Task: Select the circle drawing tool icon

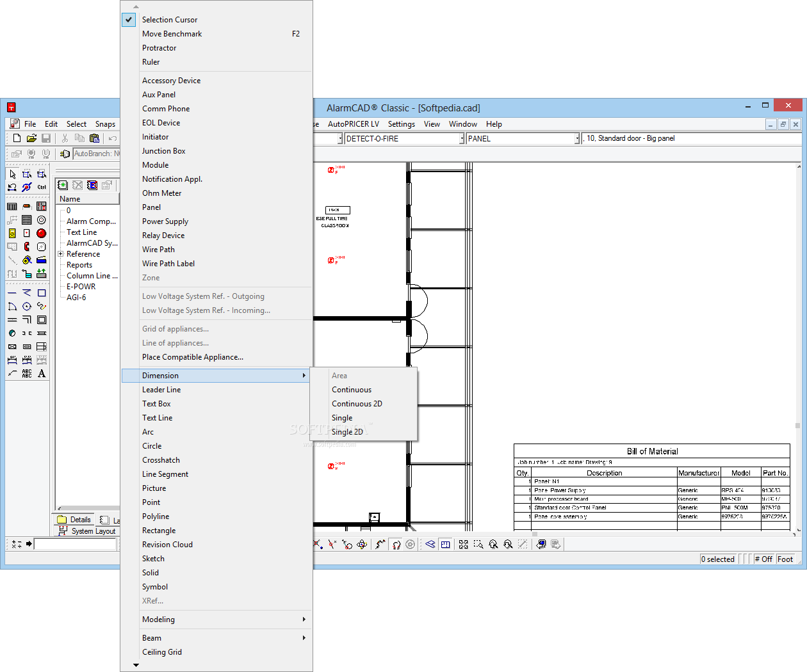Action: click(27, 306)
